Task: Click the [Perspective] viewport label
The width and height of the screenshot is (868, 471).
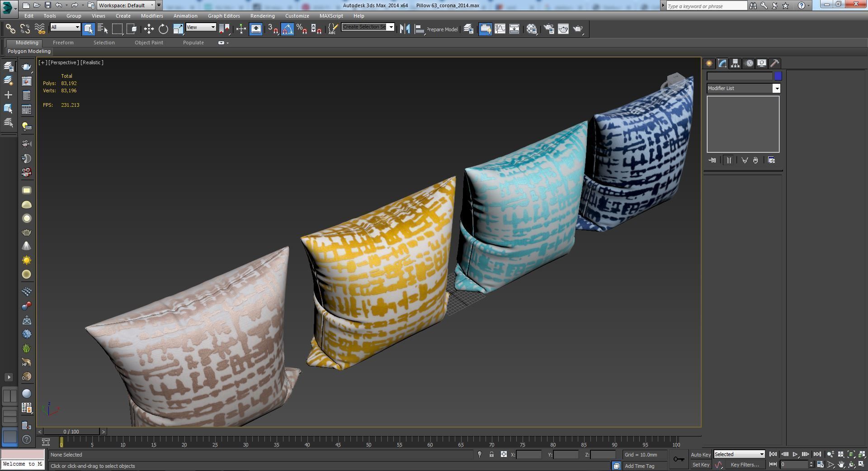Action: (x=63, y=62)
